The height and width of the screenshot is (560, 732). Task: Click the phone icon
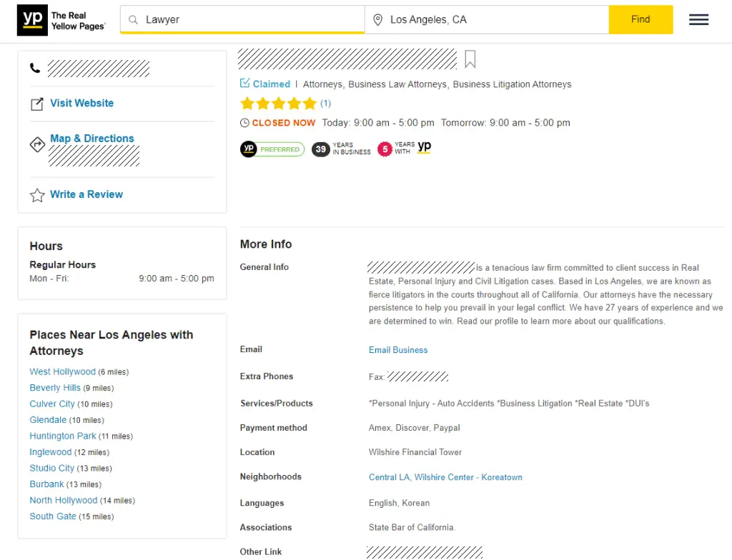click(x=35, y=69)
